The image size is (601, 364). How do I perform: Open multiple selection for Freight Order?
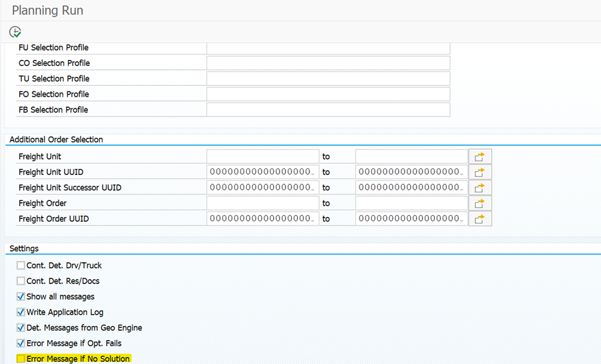tap(479, 203)
